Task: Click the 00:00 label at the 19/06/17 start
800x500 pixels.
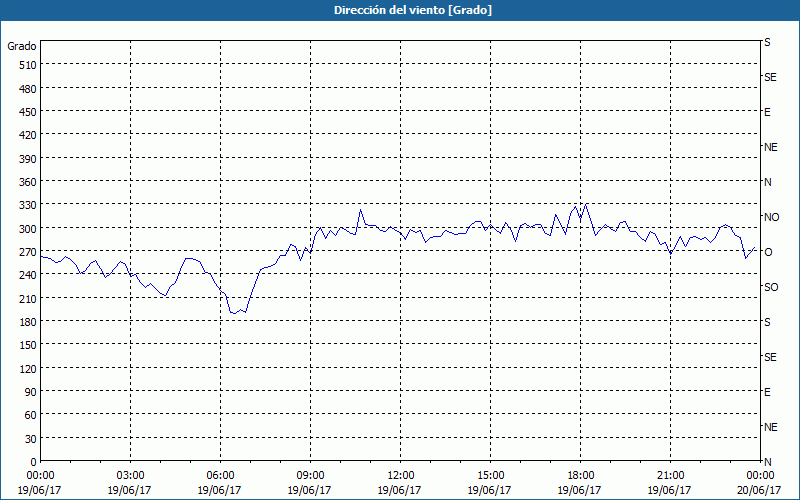Action: point(40,476)
